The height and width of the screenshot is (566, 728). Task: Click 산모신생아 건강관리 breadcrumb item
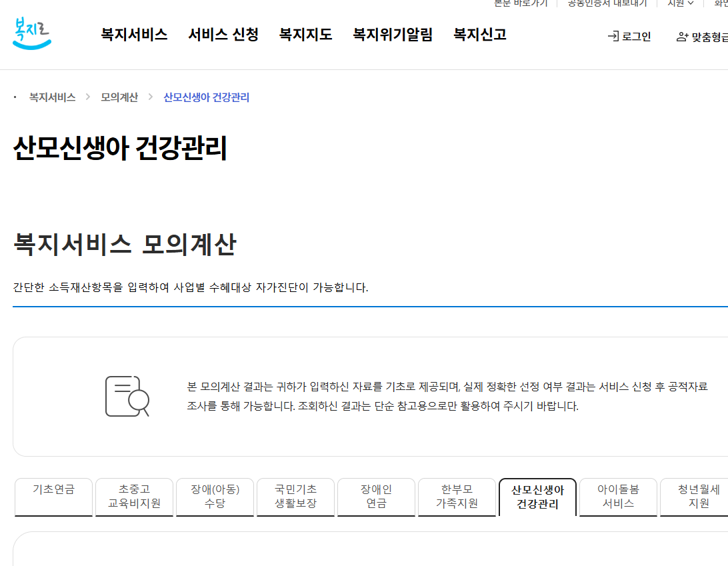click(206, 97)
